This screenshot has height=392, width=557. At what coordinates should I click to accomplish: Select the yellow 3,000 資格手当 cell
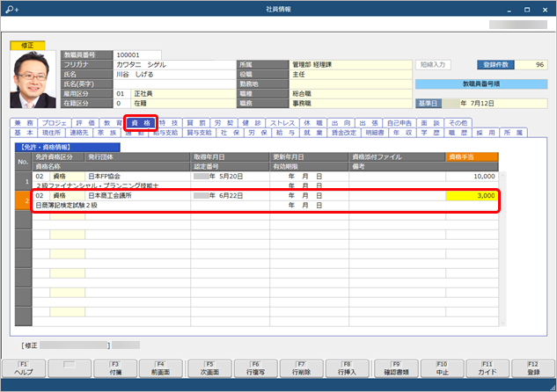(x=473, y=195)
